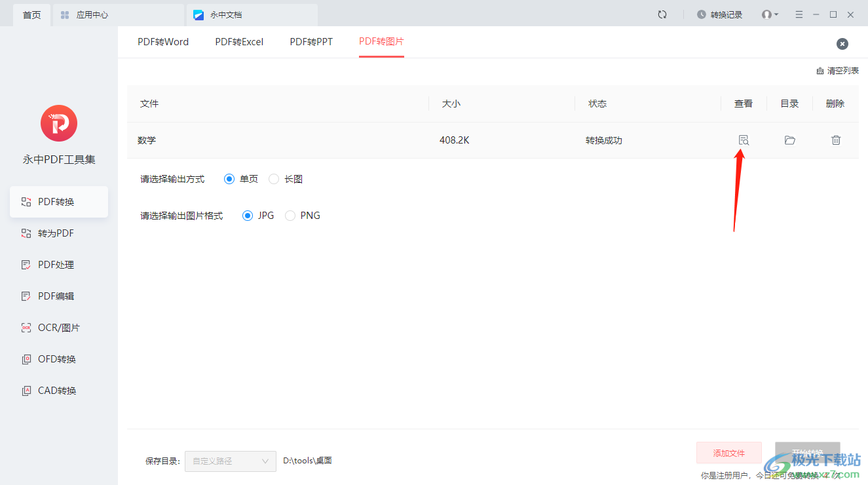This screenshot has height=485, width=868.
Task: Open CAD转换 in the sidebar
Action: (59, 391)
